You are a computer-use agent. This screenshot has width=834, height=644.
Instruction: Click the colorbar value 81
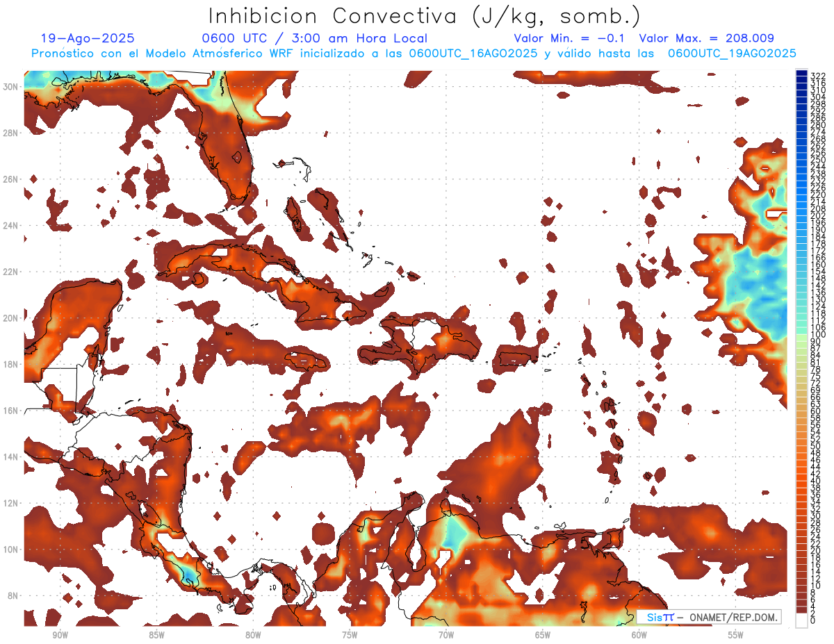(x=815, y=363)
